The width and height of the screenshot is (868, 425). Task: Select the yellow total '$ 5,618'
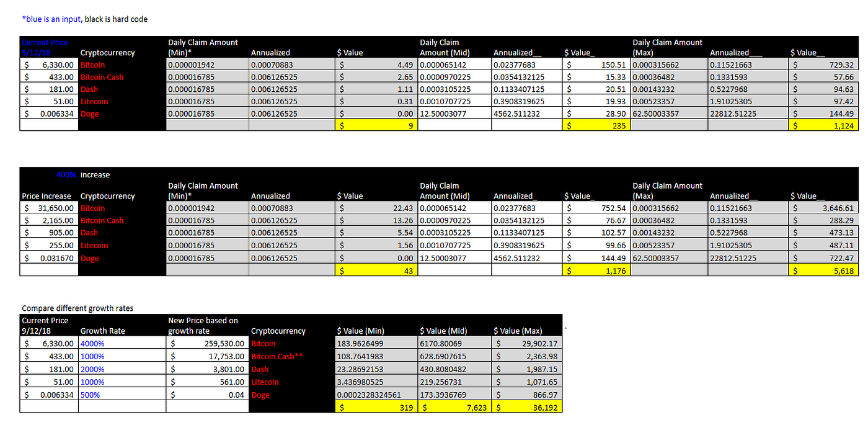[823, 269]
